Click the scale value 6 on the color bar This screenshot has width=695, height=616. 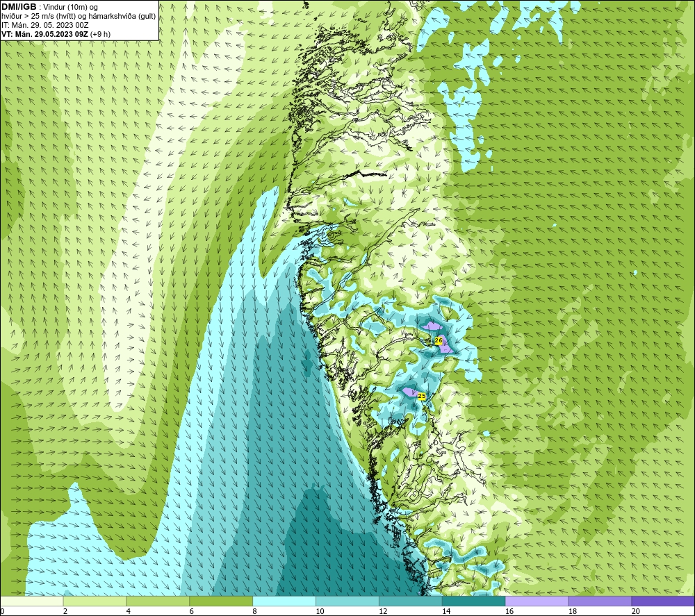192,612
